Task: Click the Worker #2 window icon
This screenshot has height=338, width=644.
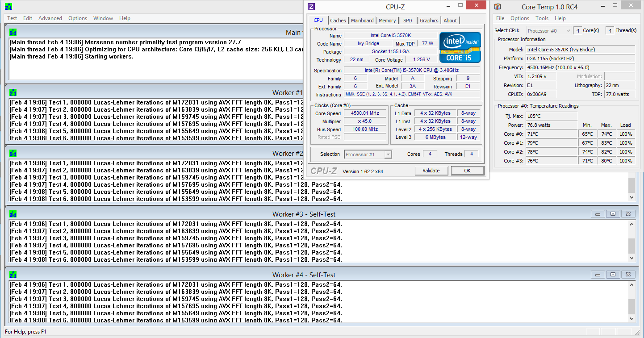Action: (x=13, y=153)
